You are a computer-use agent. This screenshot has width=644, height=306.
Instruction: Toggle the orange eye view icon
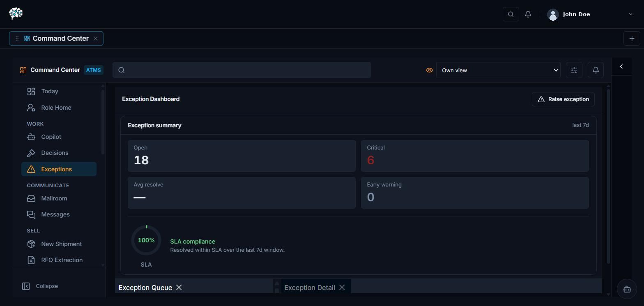430,70
